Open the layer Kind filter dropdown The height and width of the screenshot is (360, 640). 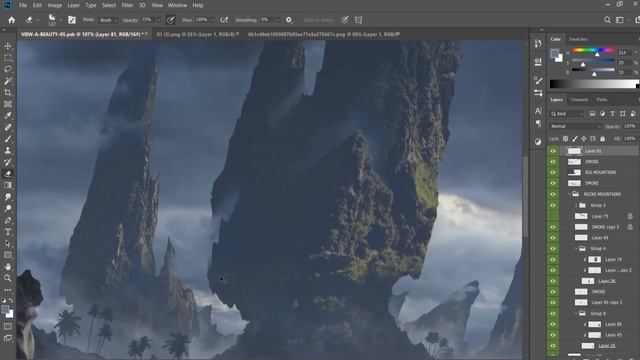click(567, 114)
